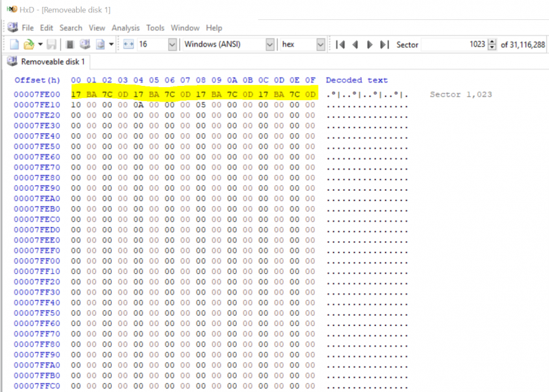
Task: Go to first sector button
Action: [340, 45]
